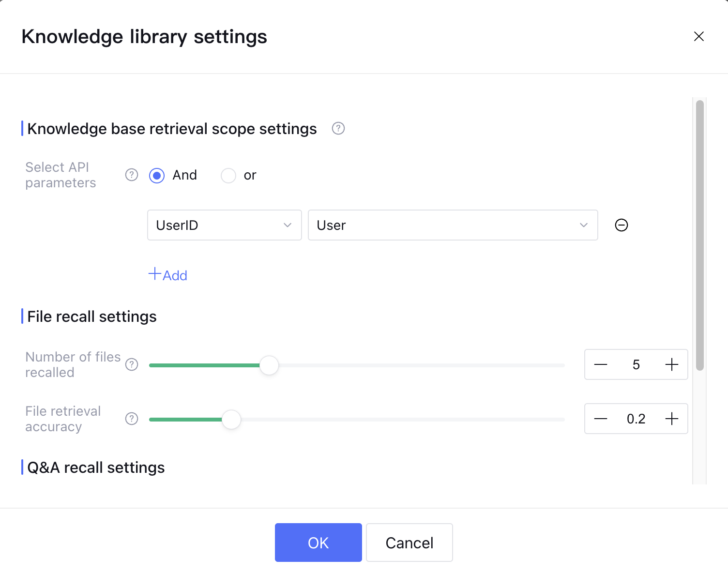Increase file retrieval accuracy value

click(x=672, y=419)
